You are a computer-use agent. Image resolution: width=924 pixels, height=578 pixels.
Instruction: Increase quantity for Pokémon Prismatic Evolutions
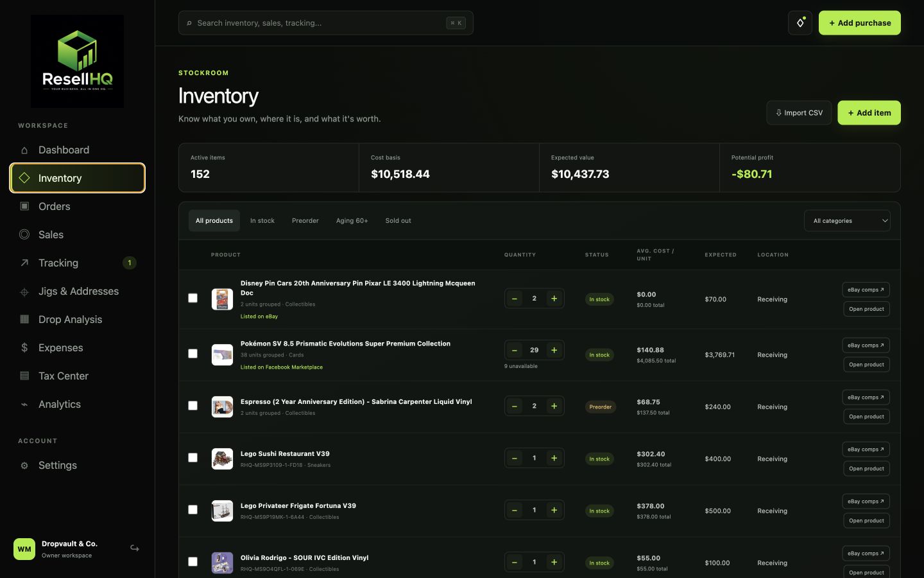coord(554,350)
